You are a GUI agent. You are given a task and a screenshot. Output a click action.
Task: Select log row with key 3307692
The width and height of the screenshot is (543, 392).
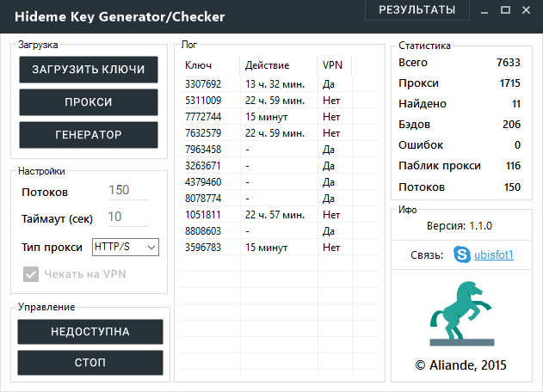(204, 84)
